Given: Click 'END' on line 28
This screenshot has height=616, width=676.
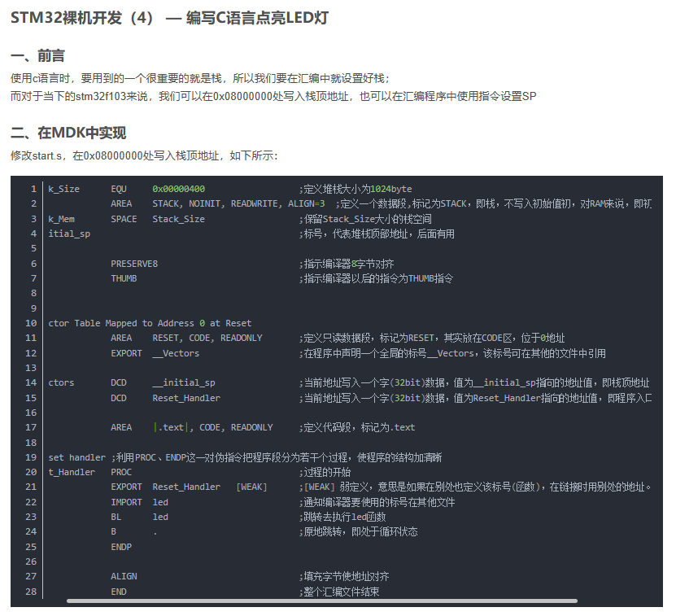Looking at the screenshot, I should pyautogui.click(x=119, y=592).
